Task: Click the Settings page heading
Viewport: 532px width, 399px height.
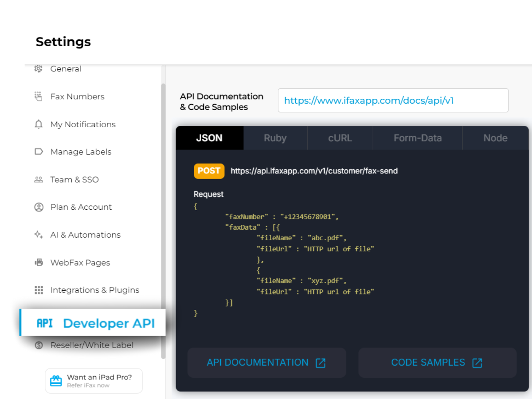Action: click(63, 42)
